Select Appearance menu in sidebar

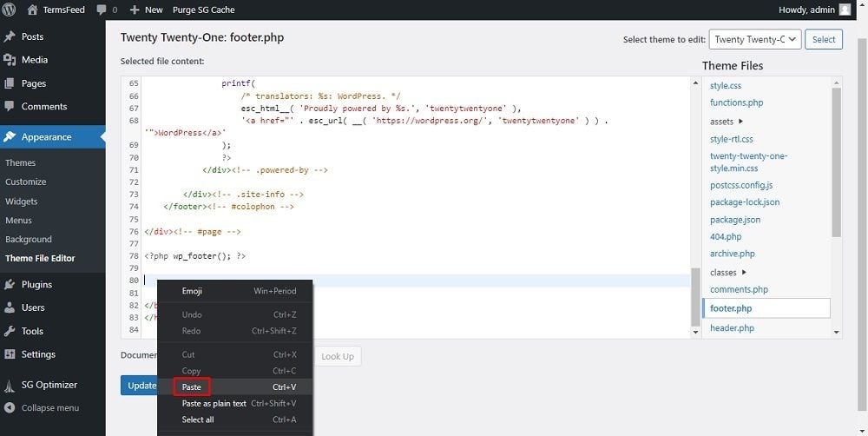click(x=53, y=137)
